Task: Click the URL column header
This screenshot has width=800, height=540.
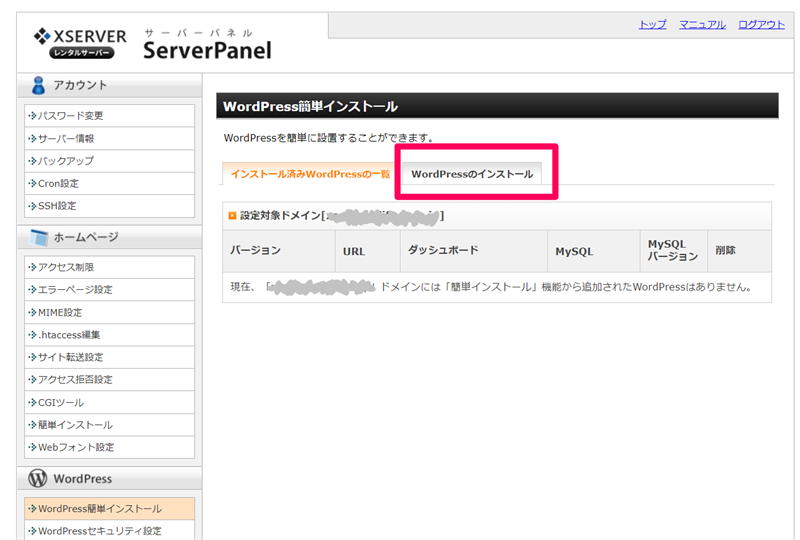Action: coord(367,251)
